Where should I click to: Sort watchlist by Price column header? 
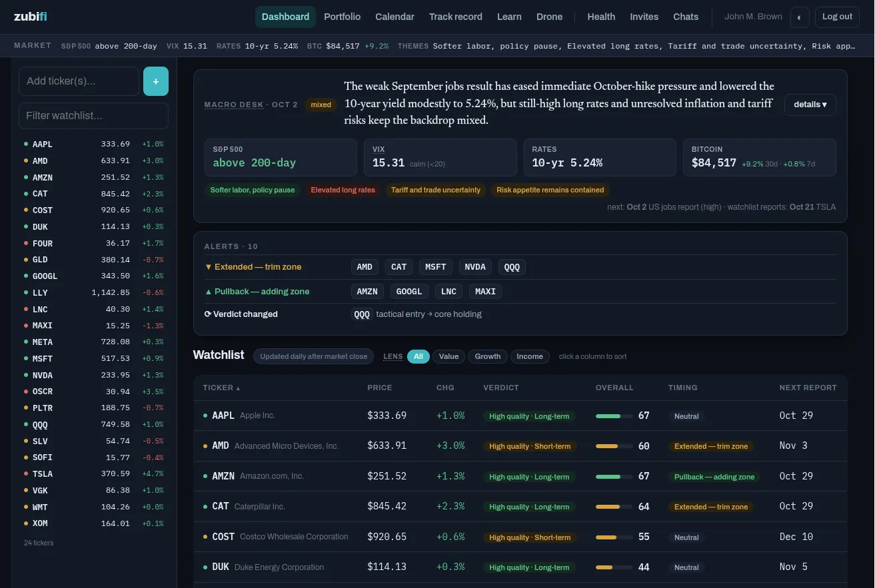tap(380, 388)
